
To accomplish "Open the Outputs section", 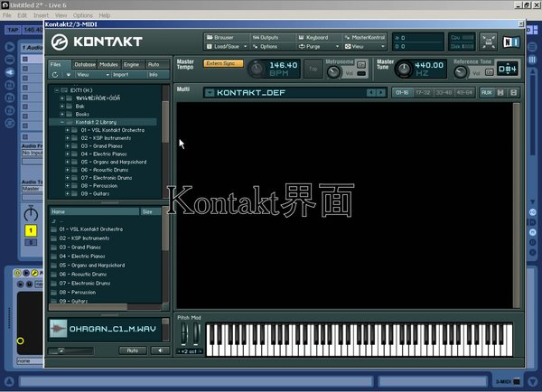I will tap(270, 37).
